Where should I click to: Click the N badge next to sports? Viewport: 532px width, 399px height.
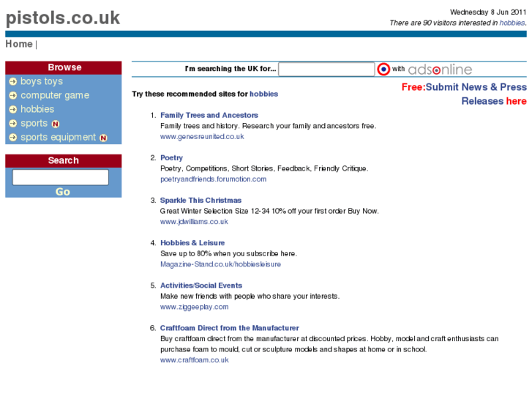(x=56, y=124)
